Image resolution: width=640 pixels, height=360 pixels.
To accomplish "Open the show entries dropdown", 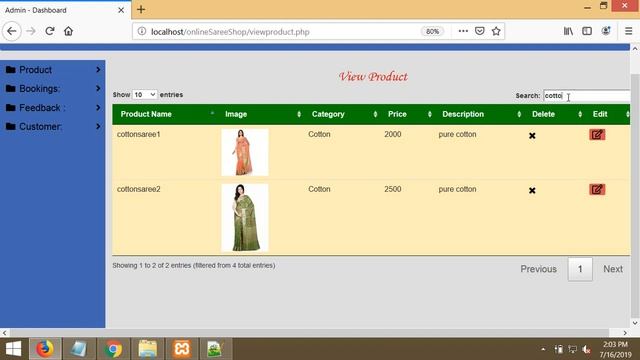I will click(x=144, y=95).
